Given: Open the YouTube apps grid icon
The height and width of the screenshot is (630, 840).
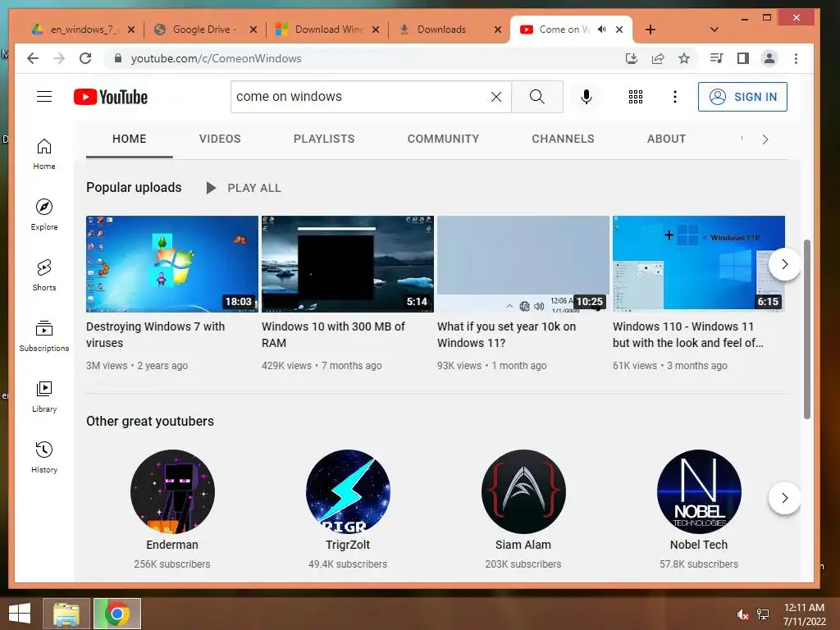Looking at the screenshot, I should coord(636,97).
